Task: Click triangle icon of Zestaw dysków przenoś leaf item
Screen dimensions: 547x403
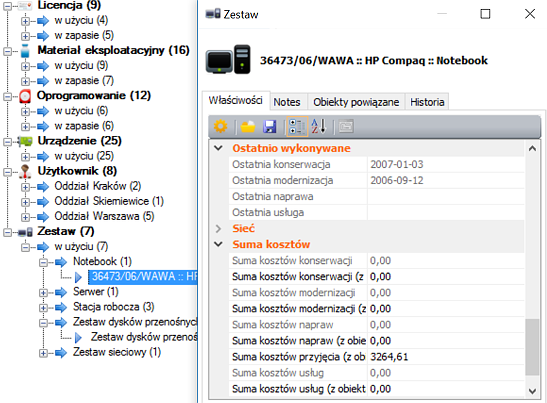Action: [78, 337]
